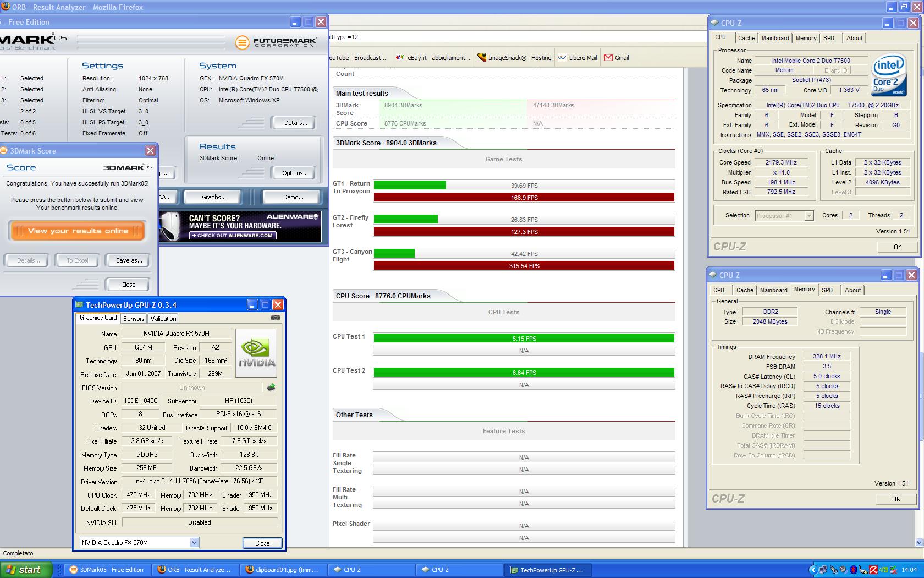924x578 pixels.
Task: Open the Processor #1 selection dropdown
Action: pos(809,216)
